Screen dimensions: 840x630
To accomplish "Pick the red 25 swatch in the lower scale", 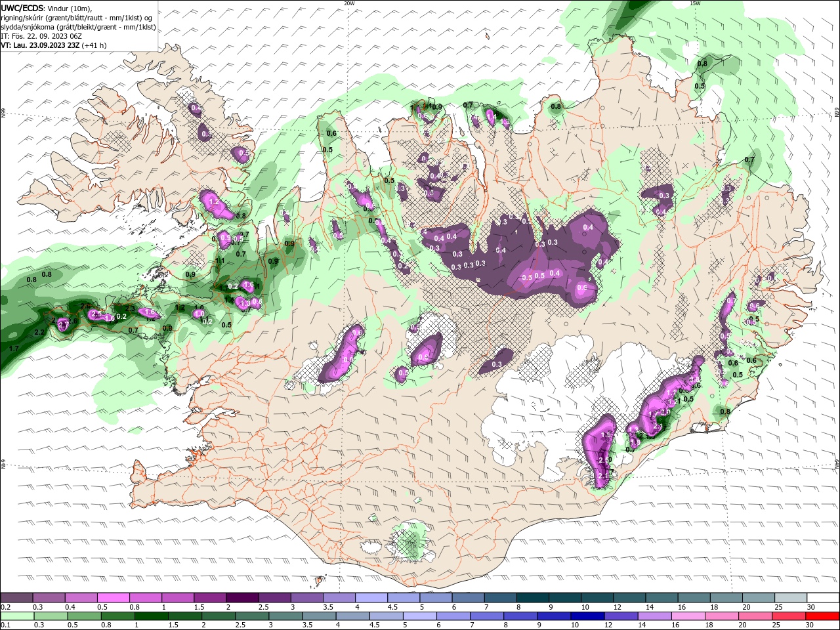I will [789, 616].
